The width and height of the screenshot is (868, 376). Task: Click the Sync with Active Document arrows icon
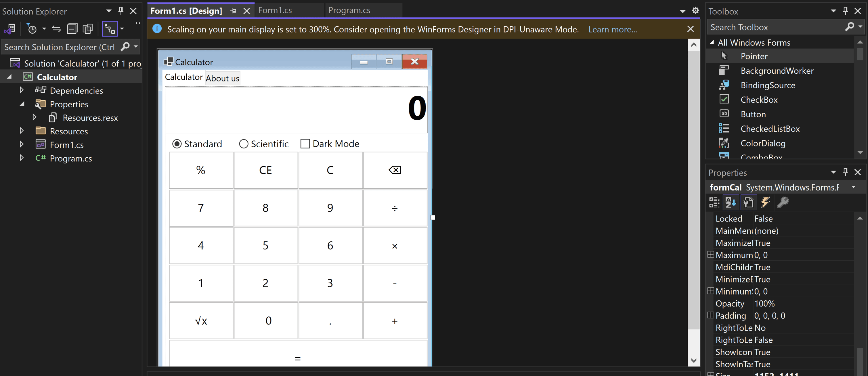(x=56, y=29)
